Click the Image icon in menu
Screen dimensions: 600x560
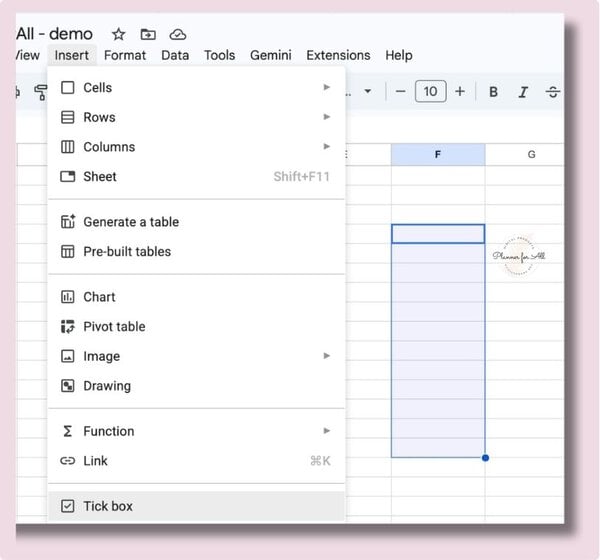coord(68,356)
